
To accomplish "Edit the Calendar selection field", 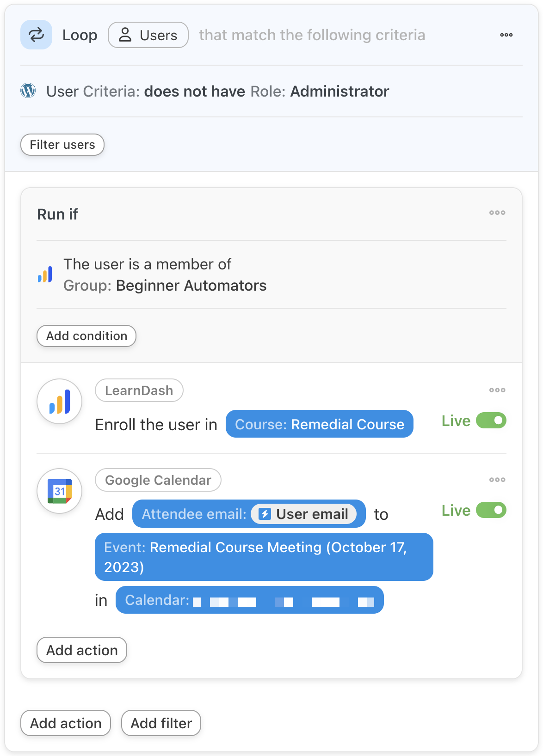I will [x=250, y=600].
